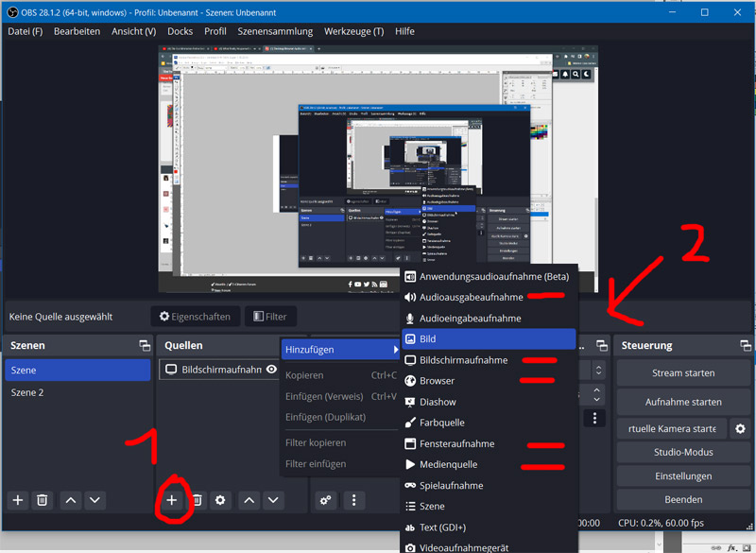Open Einstellungen in Steuerung
The width and height of the screenshot is (756, 553).
[x=683, y=476]
